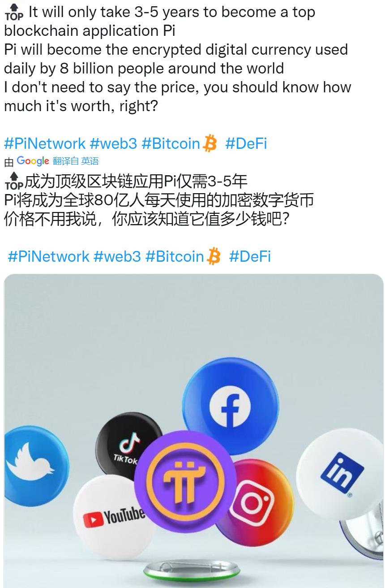Open the #DeFi hashtag in the original tweet
385x588 pixels.
point(246,143)
